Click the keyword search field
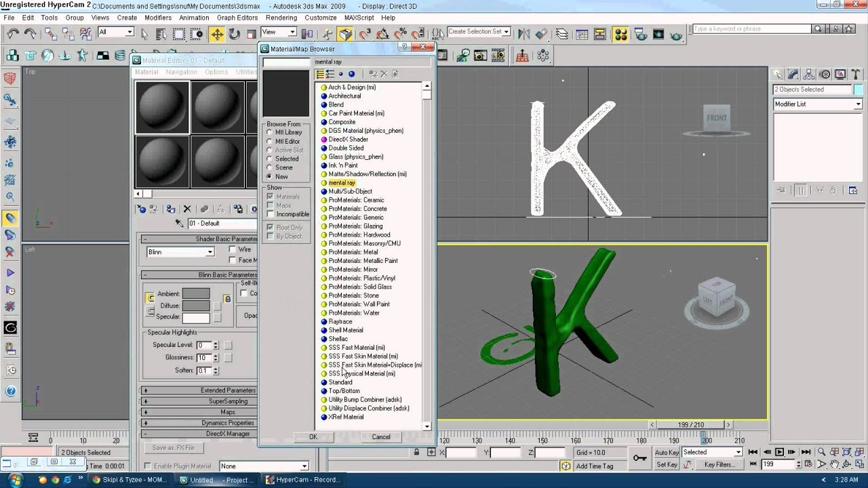The width and height of the screenshot is (868, 488). point(751,28)
